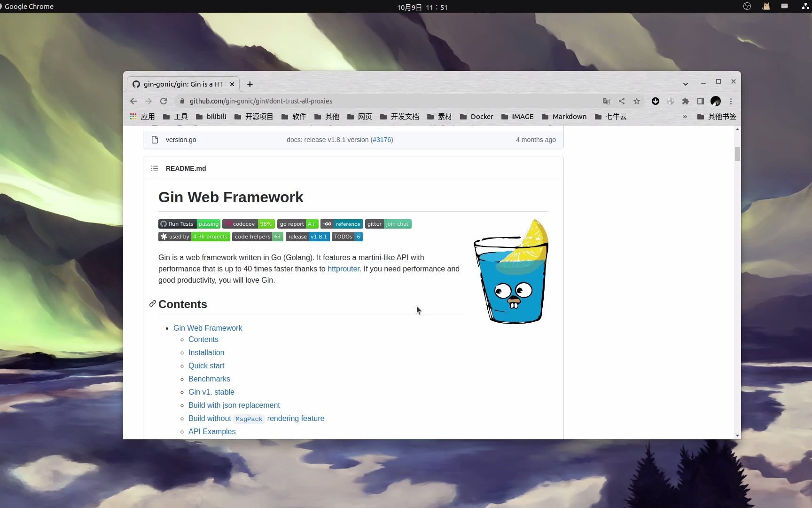Click the Go reference badge

pos(342,224)
